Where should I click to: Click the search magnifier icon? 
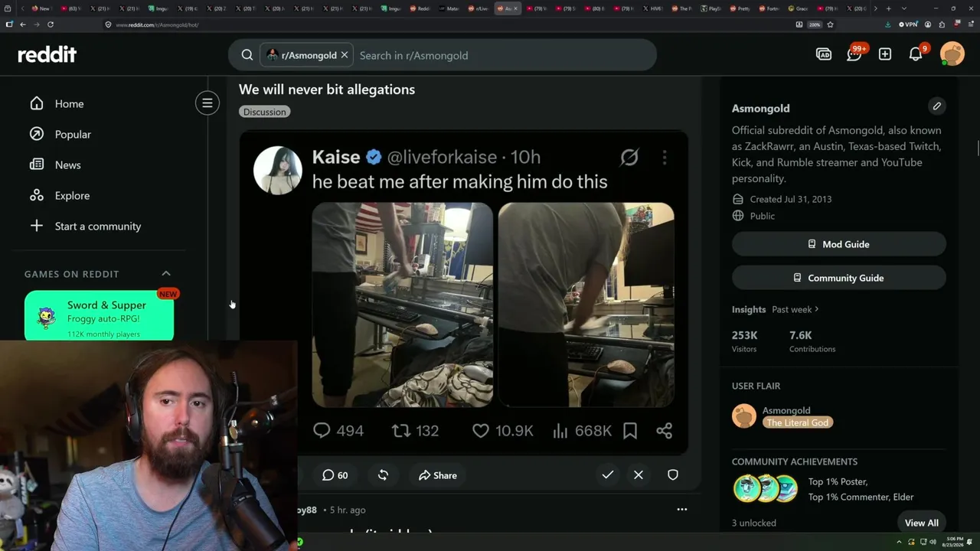247,55
